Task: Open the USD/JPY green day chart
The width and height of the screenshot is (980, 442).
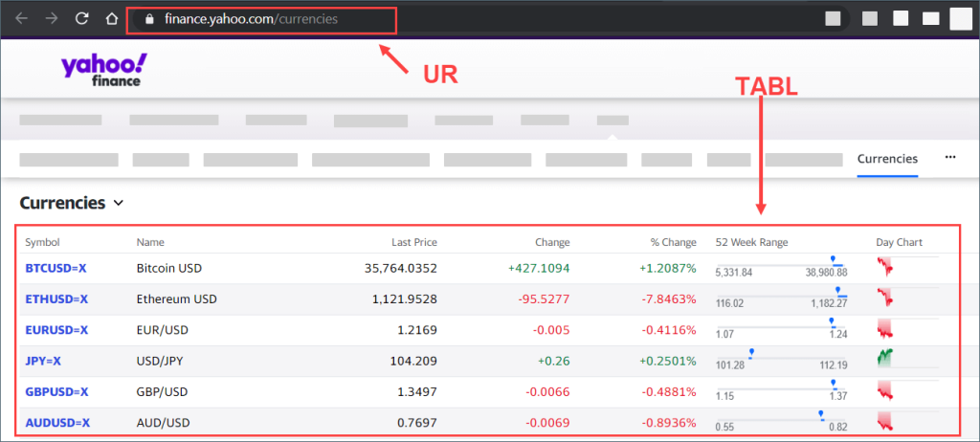Action: 886,360
